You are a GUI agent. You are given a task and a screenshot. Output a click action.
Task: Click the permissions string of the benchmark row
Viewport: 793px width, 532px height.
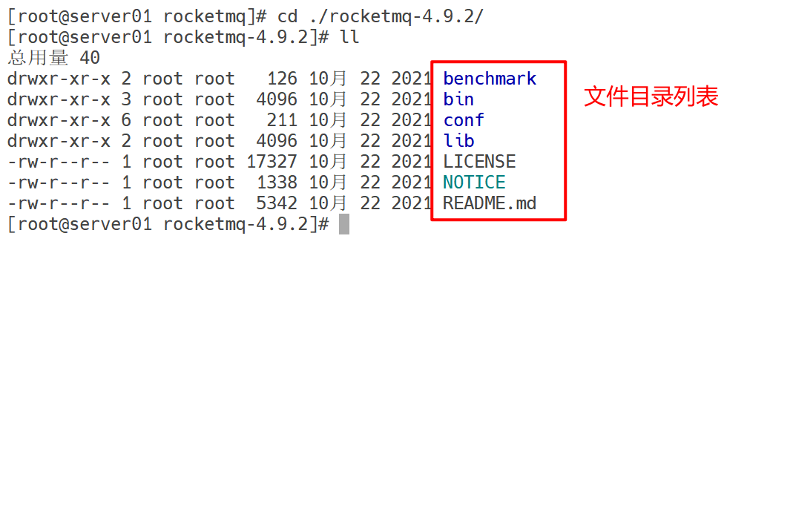59,79
